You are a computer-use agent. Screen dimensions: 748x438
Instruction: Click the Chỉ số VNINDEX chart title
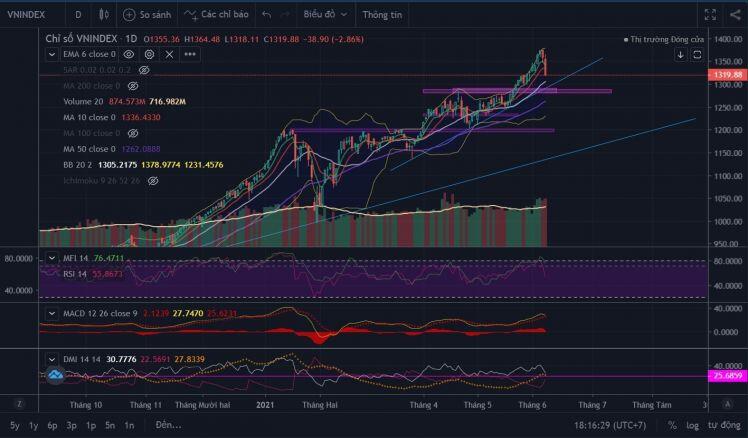point(81,39)
